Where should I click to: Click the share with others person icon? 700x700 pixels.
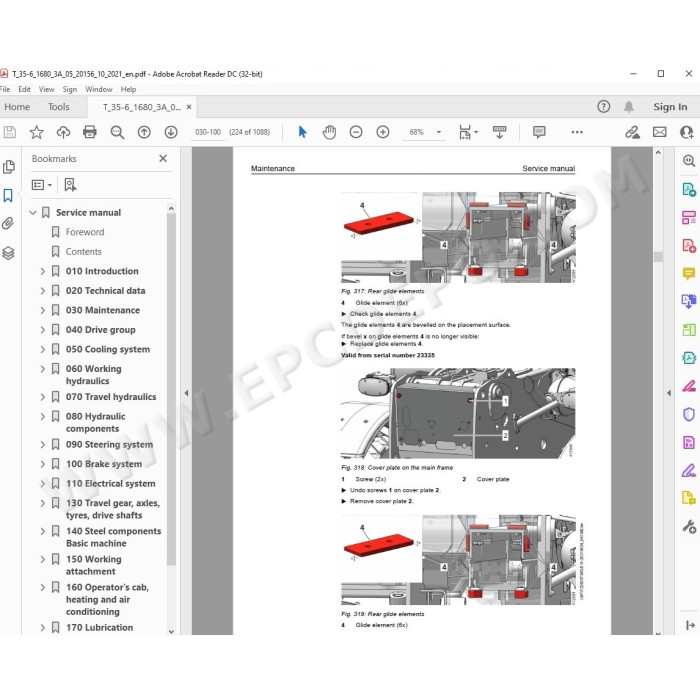[x=687, y=132]
